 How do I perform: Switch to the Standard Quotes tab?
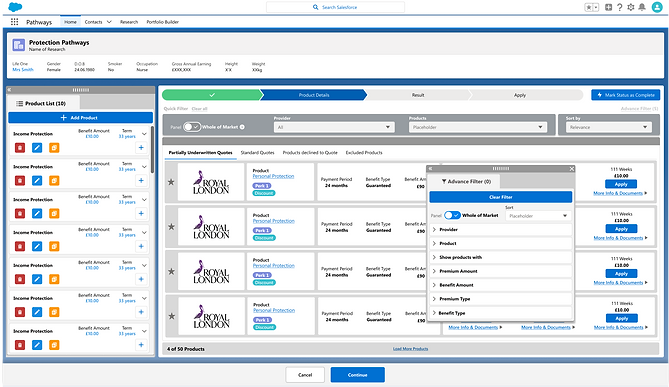pyautogui.click(x=257, y=153)
